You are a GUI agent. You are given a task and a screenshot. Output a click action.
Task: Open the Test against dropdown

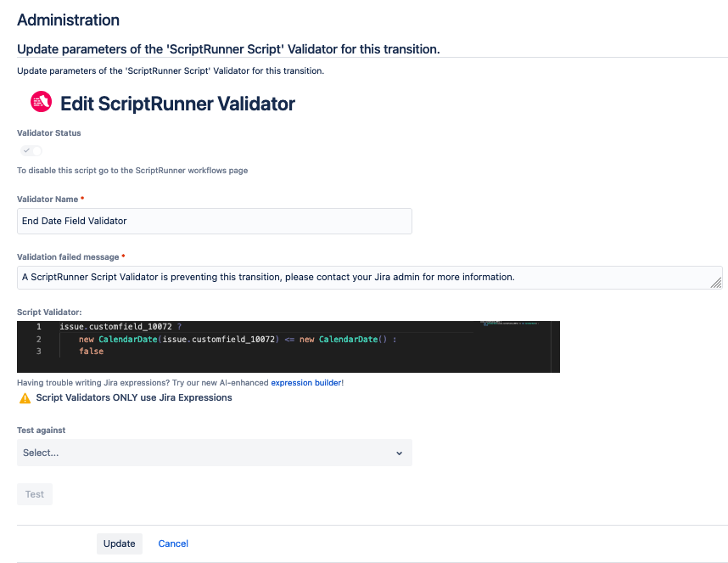(x=214, y=453)
